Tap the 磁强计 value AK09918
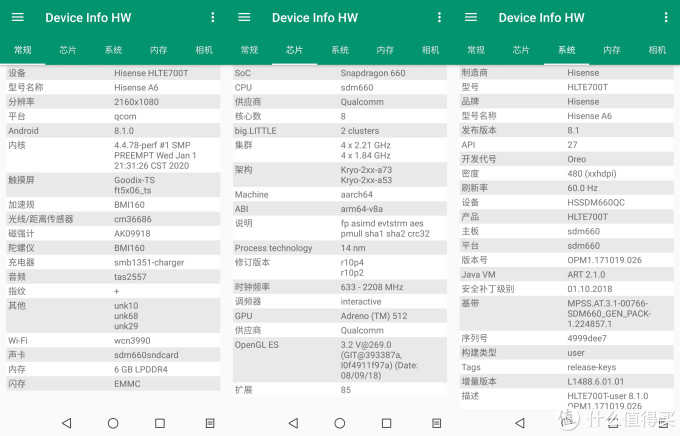Screen dimensions: 680x436 click(x=132, y=233)
